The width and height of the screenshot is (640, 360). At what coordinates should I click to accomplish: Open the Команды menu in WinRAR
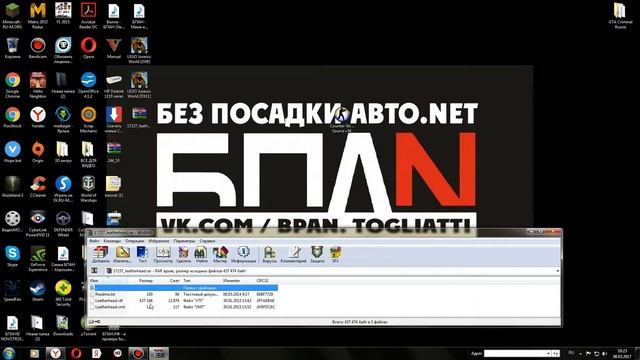point(112,241)
